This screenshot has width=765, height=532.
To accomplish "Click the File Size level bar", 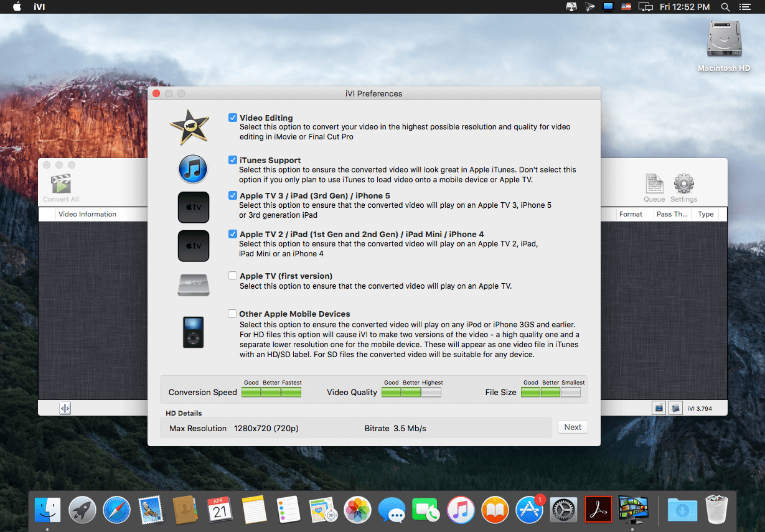I will point(551,392).
